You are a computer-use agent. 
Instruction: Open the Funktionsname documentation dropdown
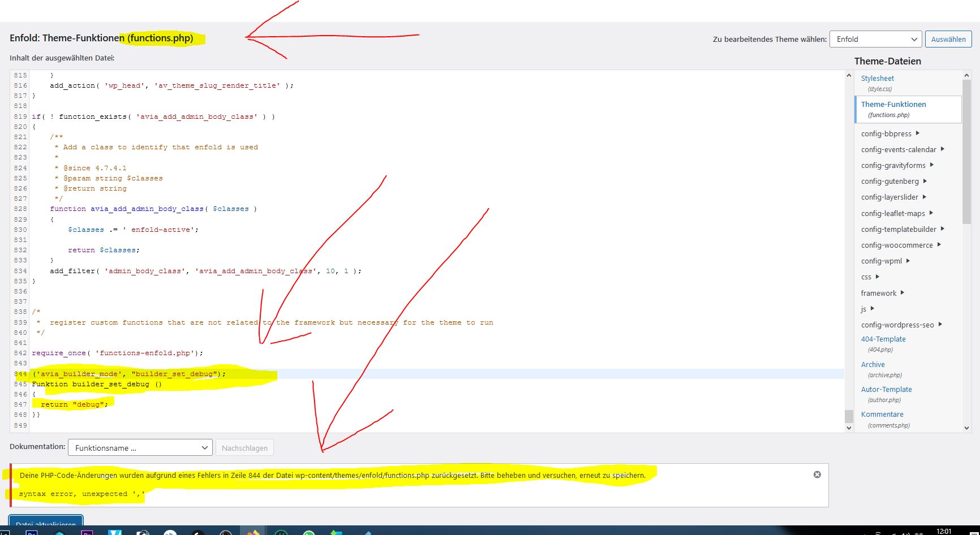point(139,447)
